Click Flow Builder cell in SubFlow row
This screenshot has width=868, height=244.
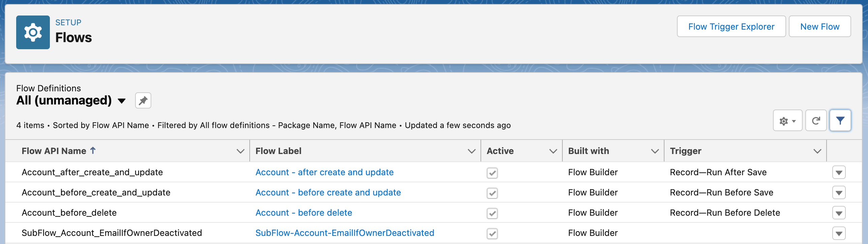coord(593,233)
